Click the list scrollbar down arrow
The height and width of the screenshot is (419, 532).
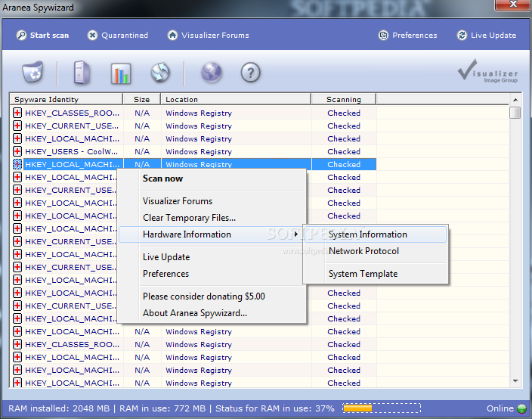pyautogui.click(x=515, y=381)
